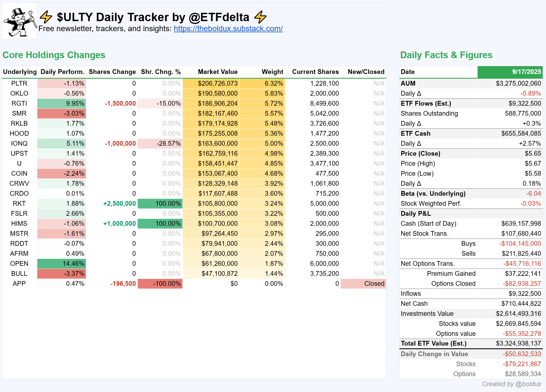Click the Created by @boldux credit
This screenshot has width=546, height=392.
(511, 384)
